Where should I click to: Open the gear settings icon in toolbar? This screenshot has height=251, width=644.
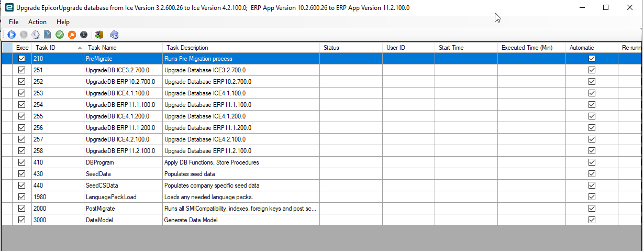(36, 35)
